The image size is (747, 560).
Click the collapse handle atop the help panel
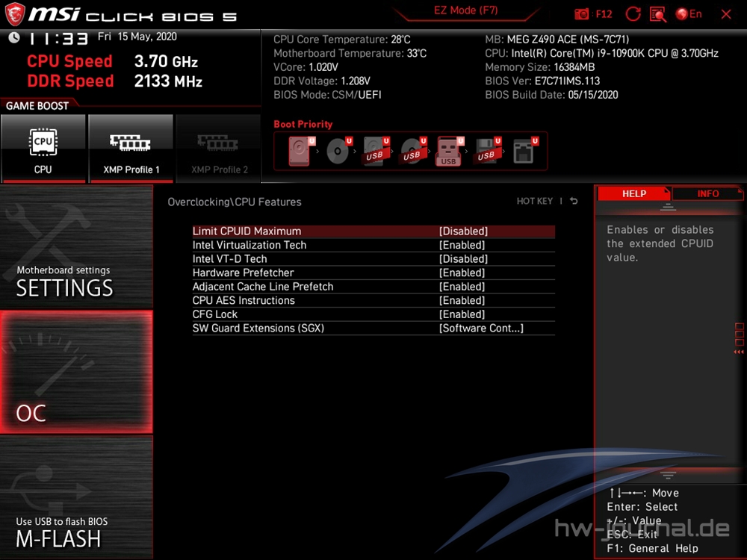[668, 207]
